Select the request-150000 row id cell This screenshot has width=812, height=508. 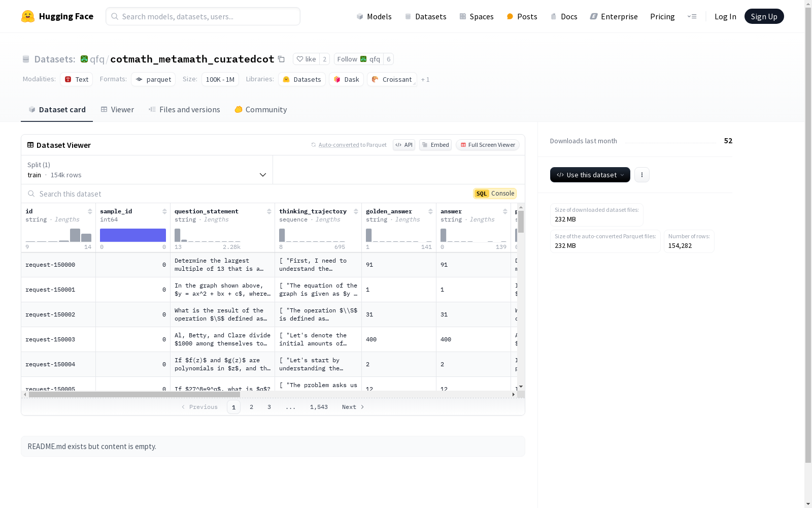point(58,265)
